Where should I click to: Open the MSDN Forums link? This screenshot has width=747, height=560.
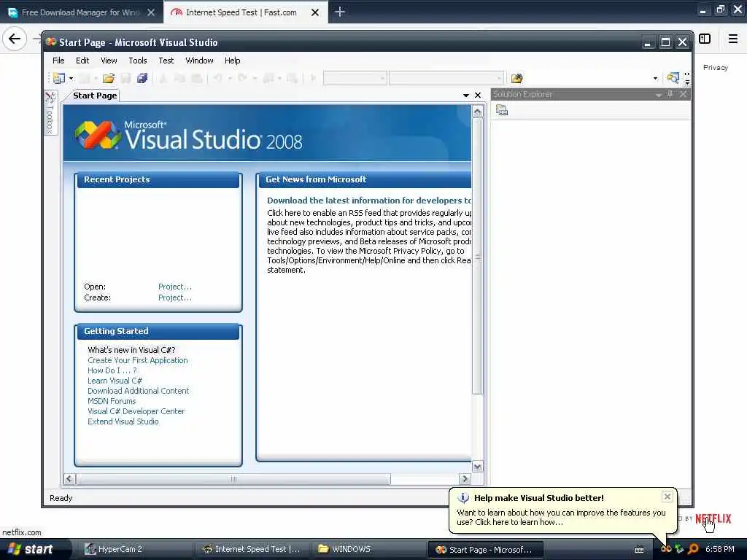point(112,401)
